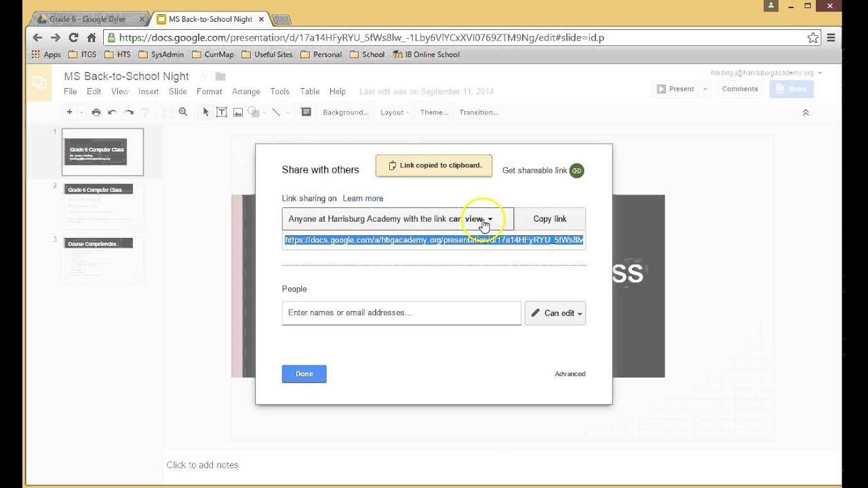Screen dimensions: 868x488
Task: Open the Chrome hamburger menu
Action: [x=831, y=38]
